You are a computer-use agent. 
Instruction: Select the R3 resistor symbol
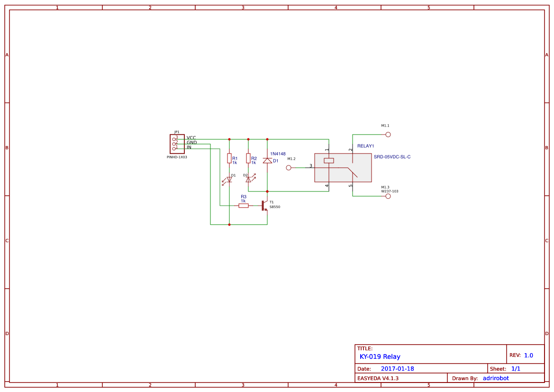click(x=244, y=206)
